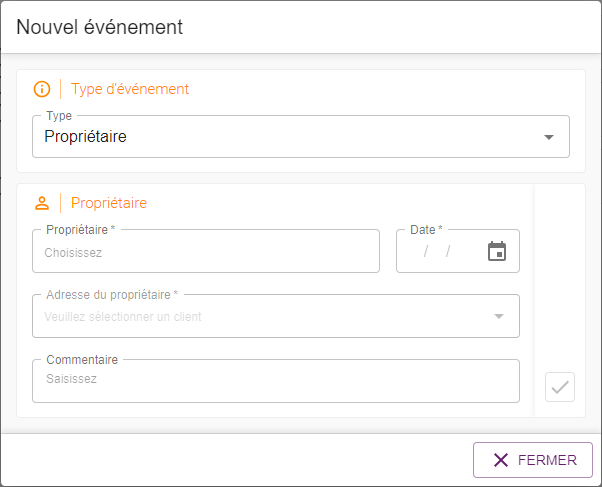Click the checkmark validate button
Screen dimensions: 602x487
[560, 387]
